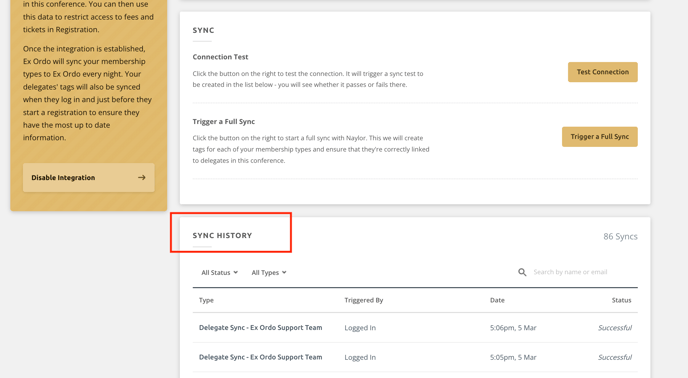The height and width of the screenshot is (378, 688).
Task: Click the Sync History heading
Action: pyautogui.click(x=222, y=236)
